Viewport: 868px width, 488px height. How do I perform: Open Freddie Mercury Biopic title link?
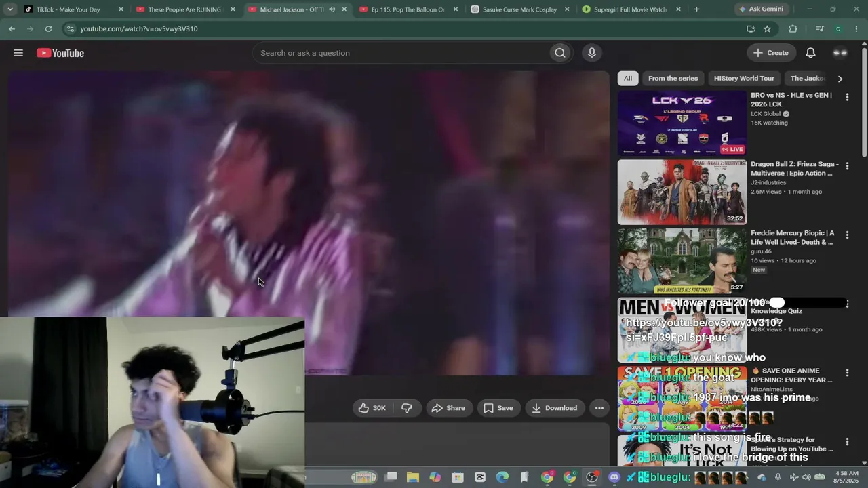click(792, 237)
